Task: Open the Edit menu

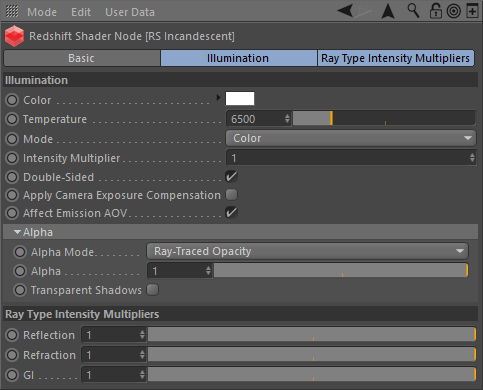Action: coord(81,12)
